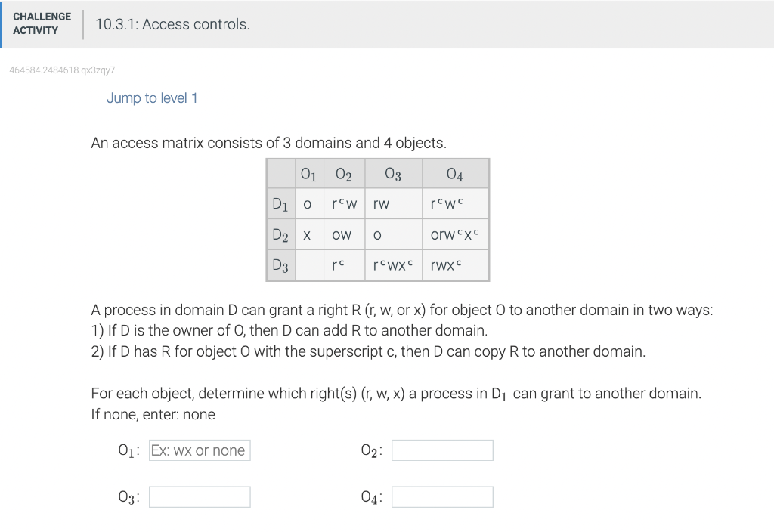Click the placeholder text Ex: wx or none
The height and width of the screenshot is (532, 774).
tap(199, 450)
